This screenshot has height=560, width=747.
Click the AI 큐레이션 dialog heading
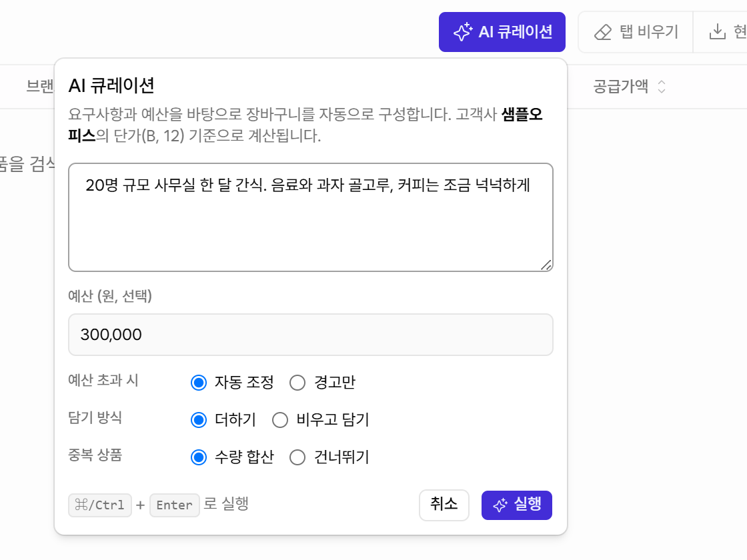click(x=111, y=86)
